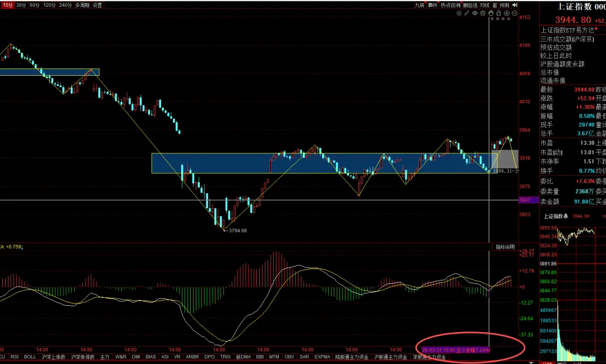This screenshot has height=364, width=606.
Task: Select the MTM indicator tab
Action: pyautogui.click(x=274, y=357)
